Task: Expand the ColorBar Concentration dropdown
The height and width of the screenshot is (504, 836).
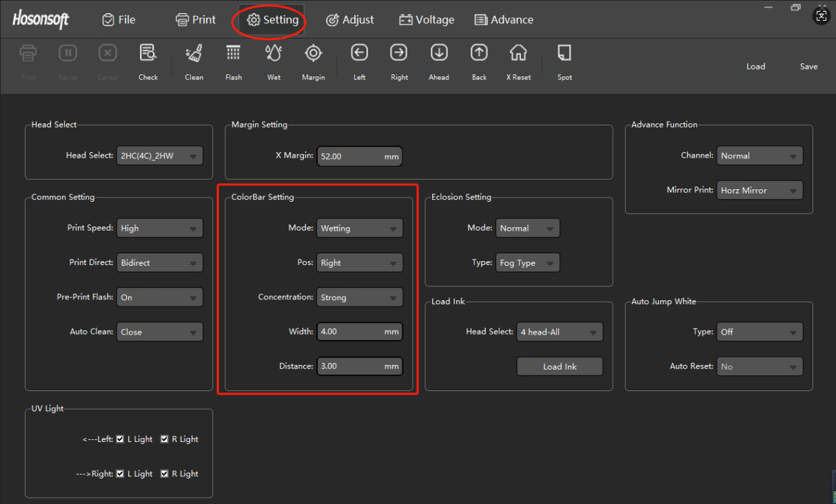Action: pyautogui.click(x=359, y=297)
